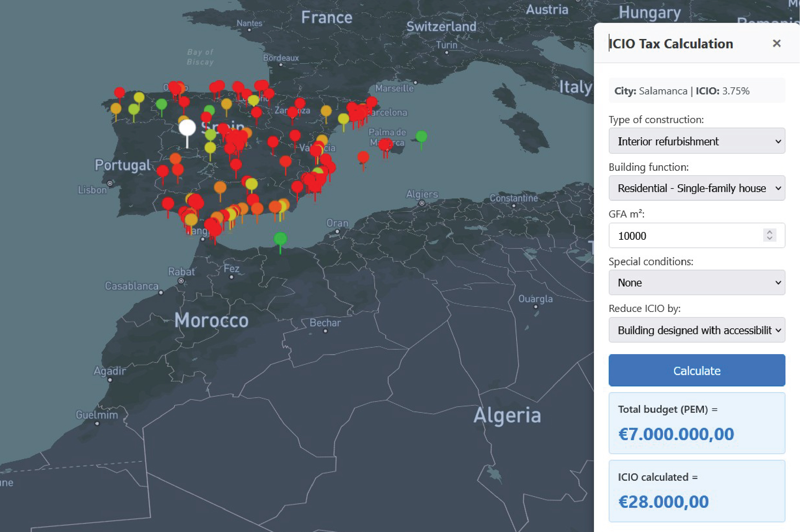
Task: Click orange pin east of Zaragoza label
Action: click(x=326, y=111)
